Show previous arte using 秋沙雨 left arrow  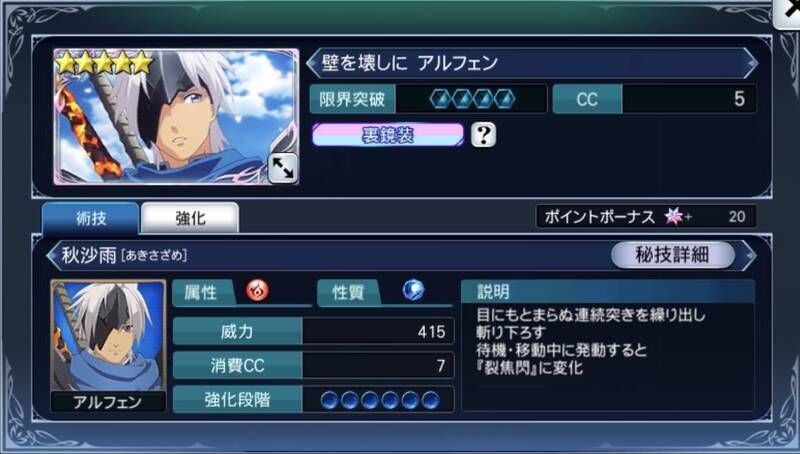(53, 255)
